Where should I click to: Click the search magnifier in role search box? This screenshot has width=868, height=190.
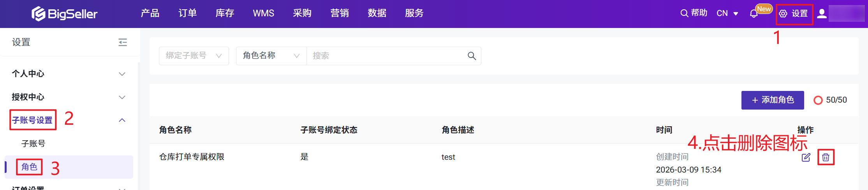click(x=472, y=56)
